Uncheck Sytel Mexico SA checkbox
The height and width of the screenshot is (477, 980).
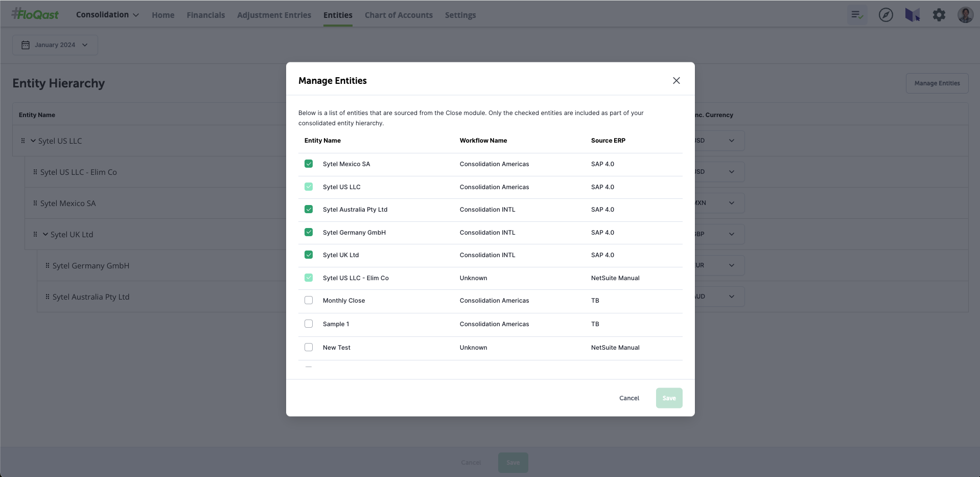click(309, 164)
